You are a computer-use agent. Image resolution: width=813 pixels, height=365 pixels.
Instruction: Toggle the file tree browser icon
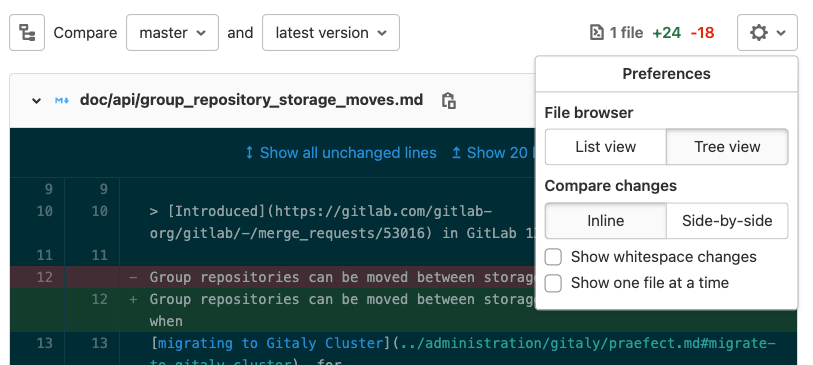[27, 33]
